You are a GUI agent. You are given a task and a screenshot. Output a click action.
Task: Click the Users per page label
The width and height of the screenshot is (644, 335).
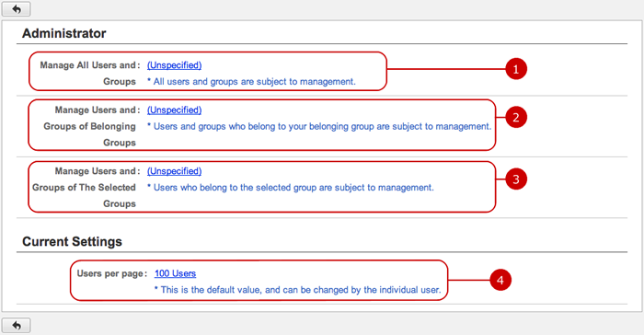[111, 273]
